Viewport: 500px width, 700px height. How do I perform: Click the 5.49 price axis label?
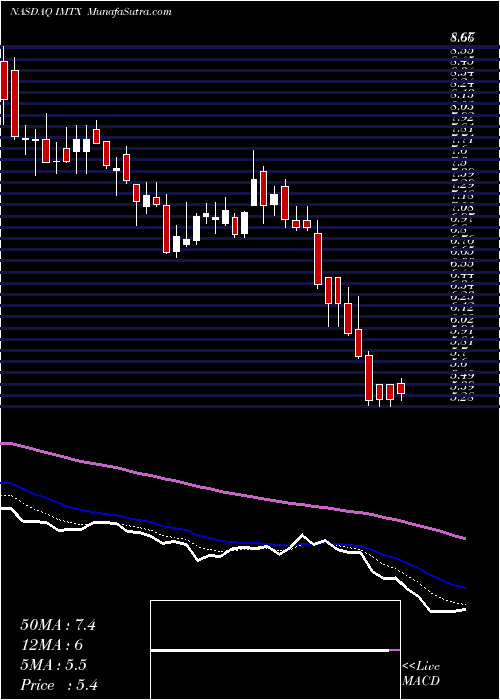[x=462, y=375]
